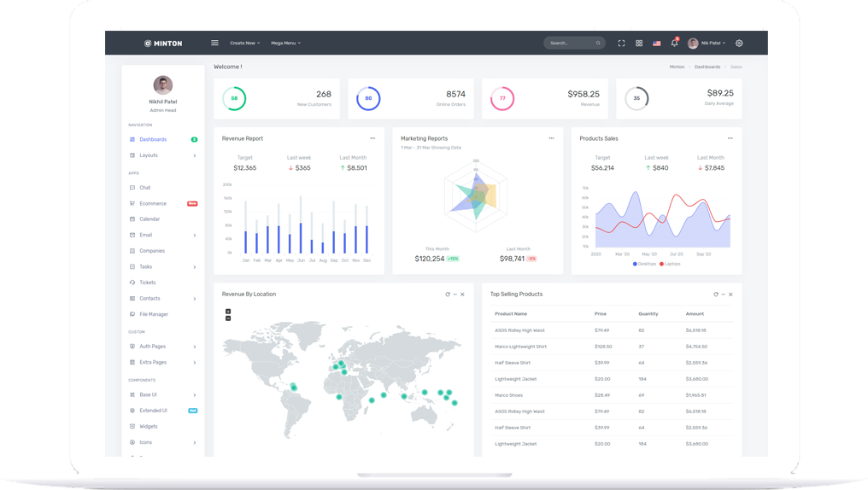This screenshot has width=868, height=490.
Task: Zoom in on the world map
Action: 228,312
